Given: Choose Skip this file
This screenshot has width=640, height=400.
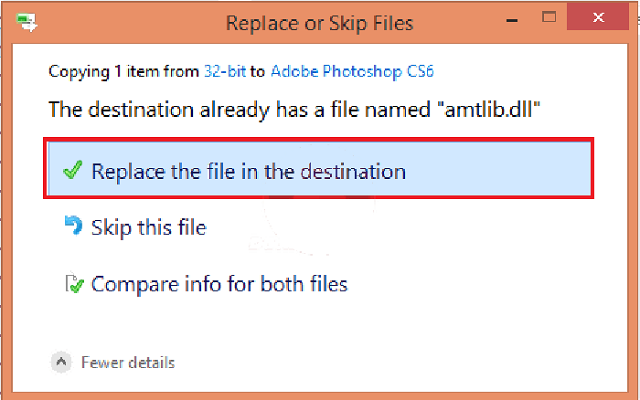Looking at the screenshot, I should coord(149,227).
